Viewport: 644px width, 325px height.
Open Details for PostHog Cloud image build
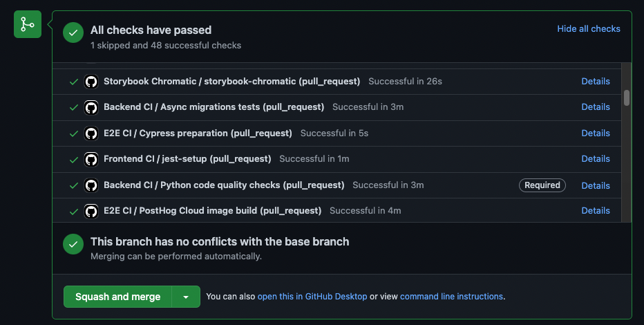(596, 211)
